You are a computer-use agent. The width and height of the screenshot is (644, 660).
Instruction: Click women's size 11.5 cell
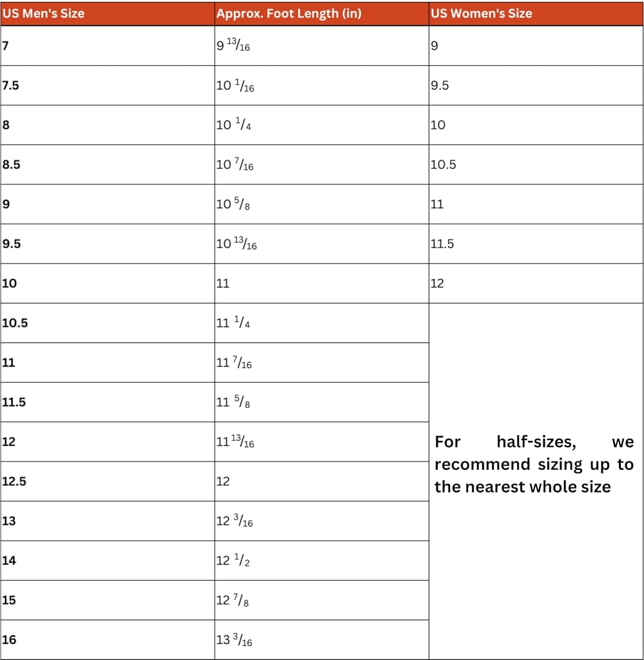click(x=536, y=244)
